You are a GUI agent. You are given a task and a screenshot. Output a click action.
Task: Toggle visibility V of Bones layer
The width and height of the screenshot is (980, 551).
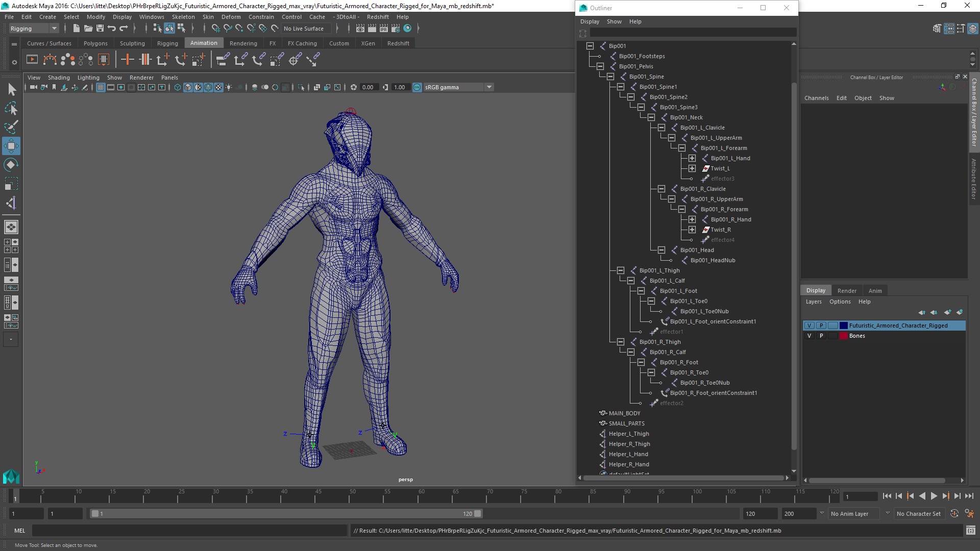pos(809,336)
